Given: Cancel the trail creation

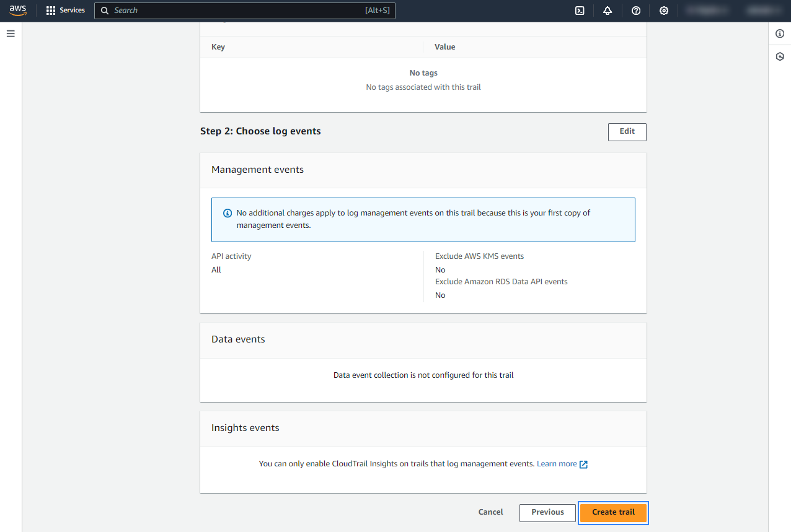Looking at the screenshot, I should point(490,512).
